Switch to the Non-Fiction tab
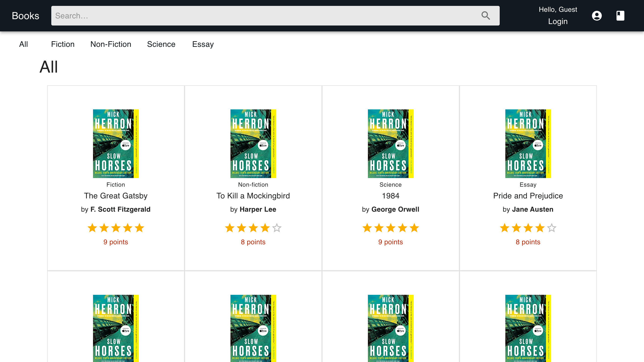The image size is (644, 362). point(110,44)
